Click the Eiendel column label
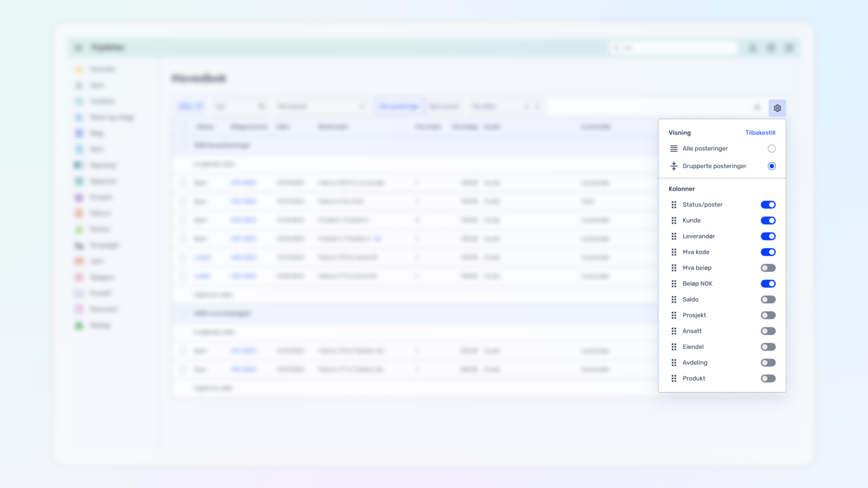Image resolution: width=868 pixels, height=488 pixels. coord(693,347)
